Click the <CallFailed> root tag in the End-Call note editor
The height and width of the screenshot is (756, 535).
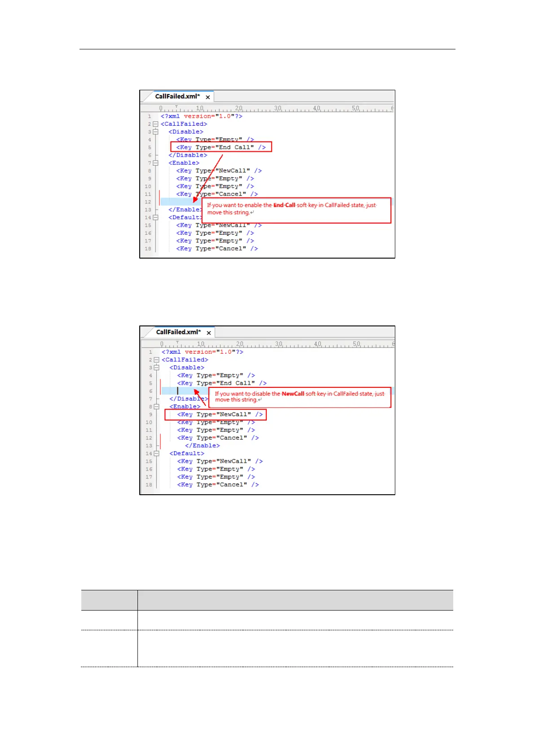184,124
